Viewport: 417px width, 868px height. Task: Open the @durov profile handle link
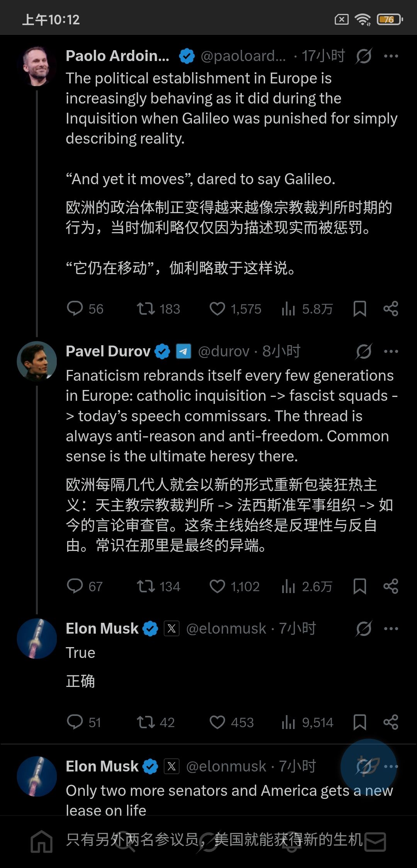point(224,351)
